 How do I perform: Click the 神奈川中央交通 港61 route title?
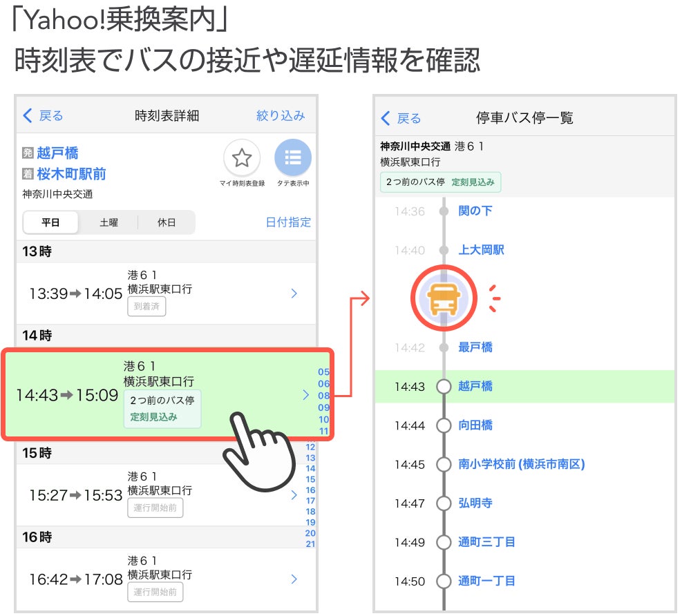(x=431, y=146)
